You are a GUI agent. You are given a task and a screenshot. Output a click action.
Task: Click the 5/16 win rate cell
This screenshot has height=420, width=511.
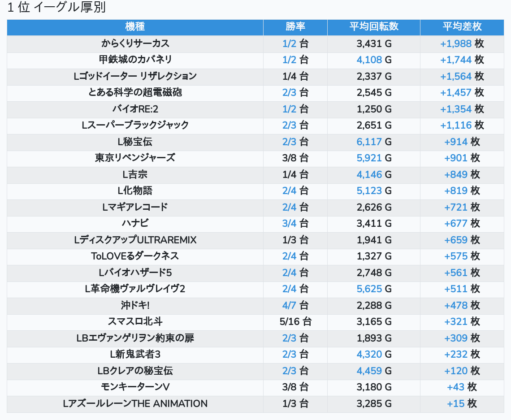[x=289, y=321]
